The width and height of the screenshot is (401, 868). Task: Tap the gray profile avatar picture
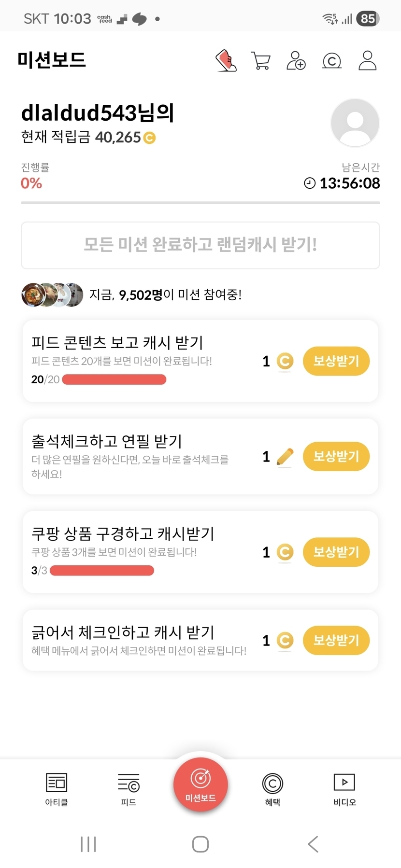[x=355, y=123]
